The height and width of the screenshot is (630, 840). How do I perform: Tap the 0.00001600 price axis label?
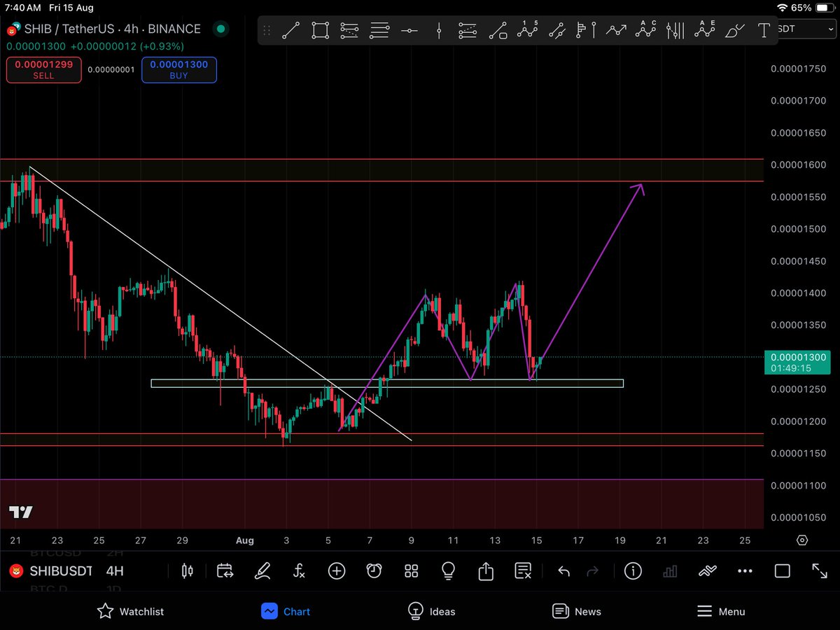pyautogui.click(x=798, y=165)
